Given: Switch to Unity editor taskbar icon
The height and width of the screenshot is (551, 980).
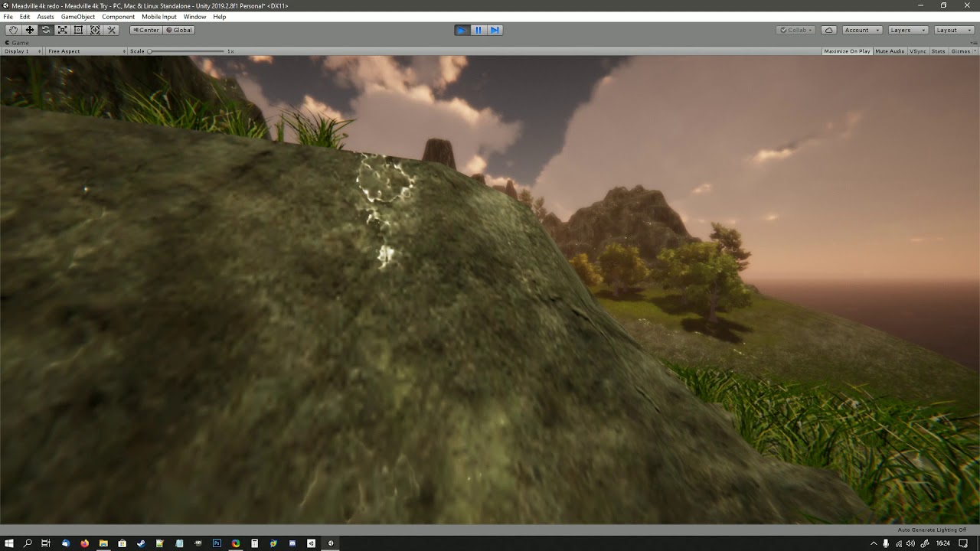Looking at the screenshot, I should pos(331,543).
